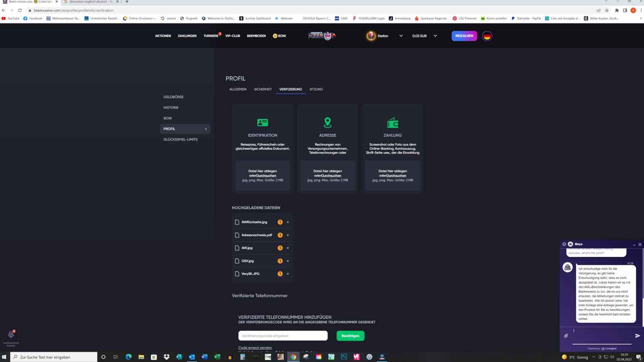Expand the Stefan user account dropdown

[x=401, y=36]
